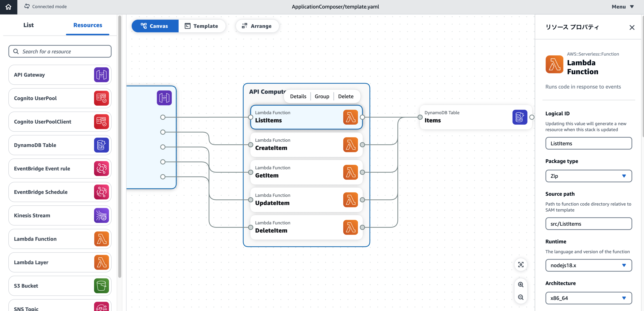Click the template.yaml file path title
This screenshot has height=311, width=644.
(335, 7)
